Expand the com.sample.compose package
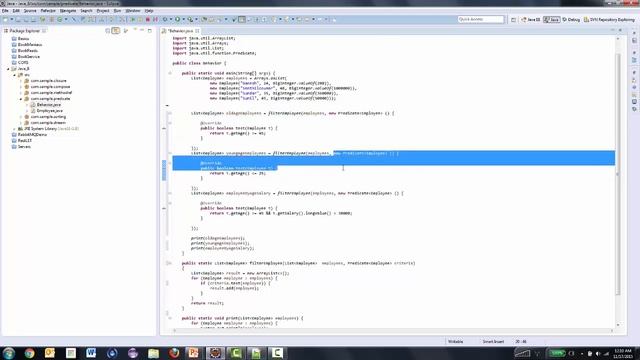Image resolution: width=640 pixels, height=360 pixels. (x=21, y=87)
